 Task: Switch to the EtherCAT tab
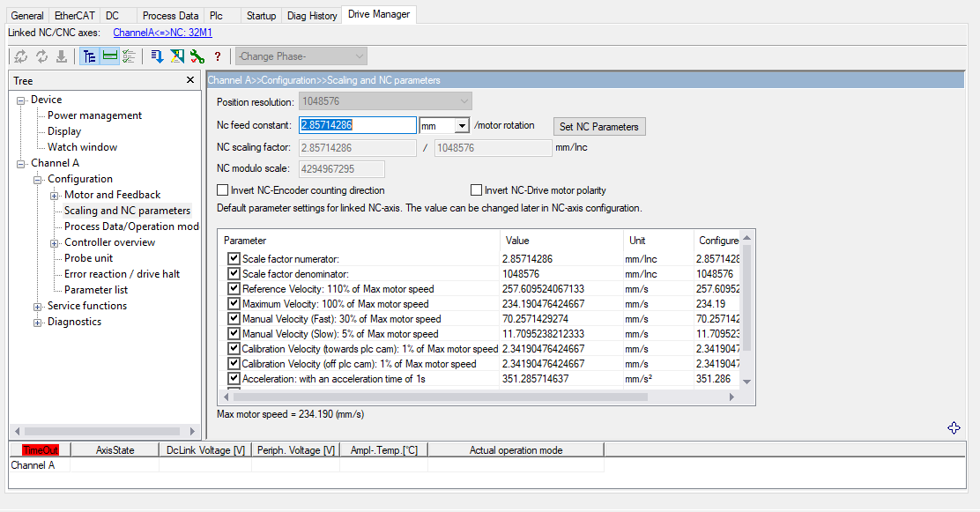point(75,16)
